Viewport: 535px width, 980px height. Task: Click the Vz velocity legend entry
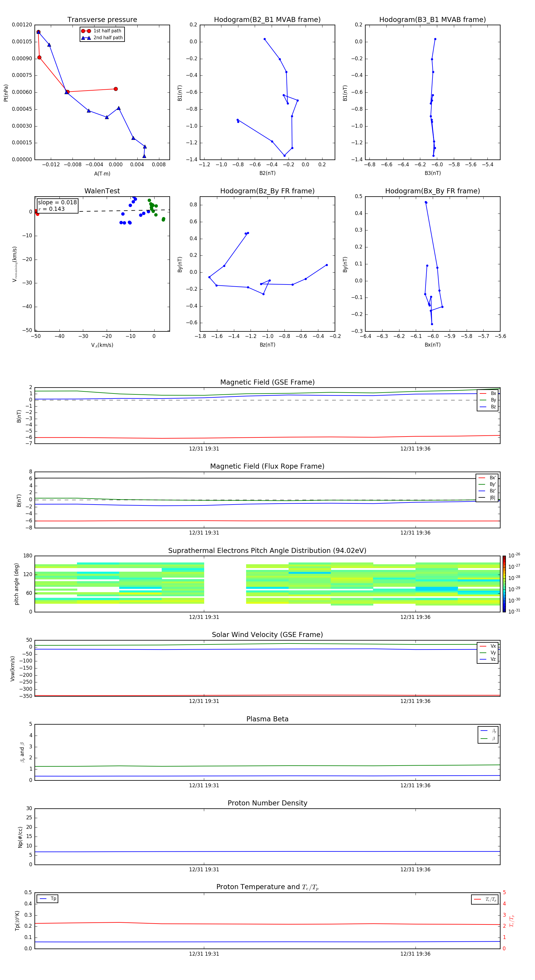point(488,659)
